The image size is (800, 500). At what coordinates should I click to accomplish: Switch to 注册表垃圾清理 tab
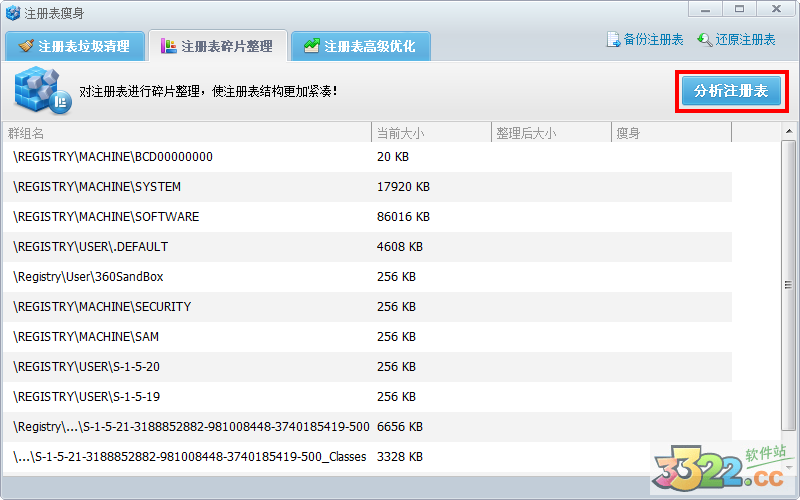click(75, 46)
